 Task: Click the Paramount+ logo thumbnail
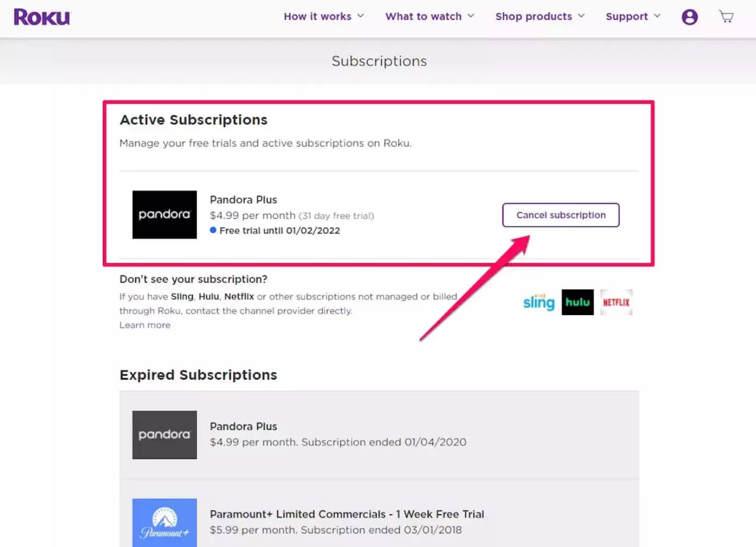point(164,523)
